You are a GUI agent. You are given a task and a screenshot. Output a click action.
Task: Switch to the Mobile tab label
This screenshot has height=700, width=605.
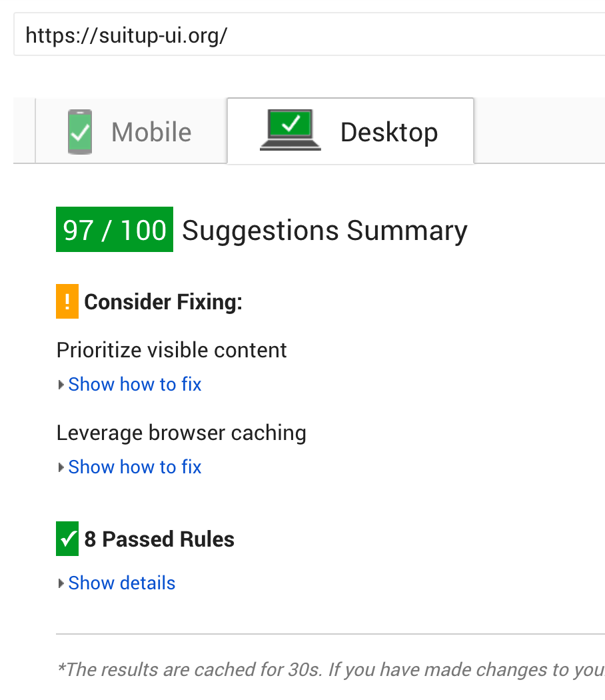click(151, 132)
